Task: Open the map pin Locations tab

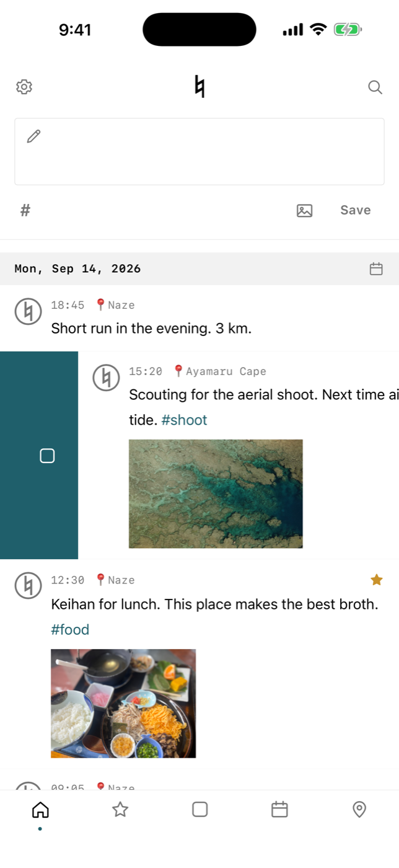Action: 359,810
